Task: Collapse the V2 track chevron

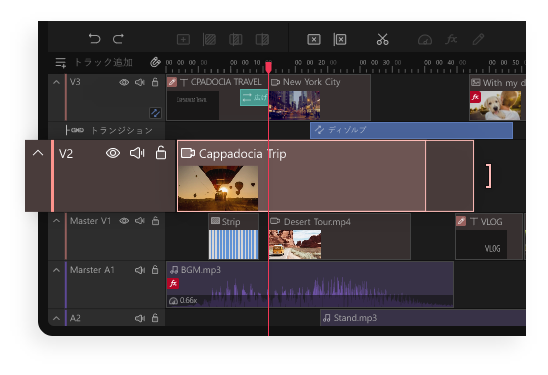Action: (38, 153)
